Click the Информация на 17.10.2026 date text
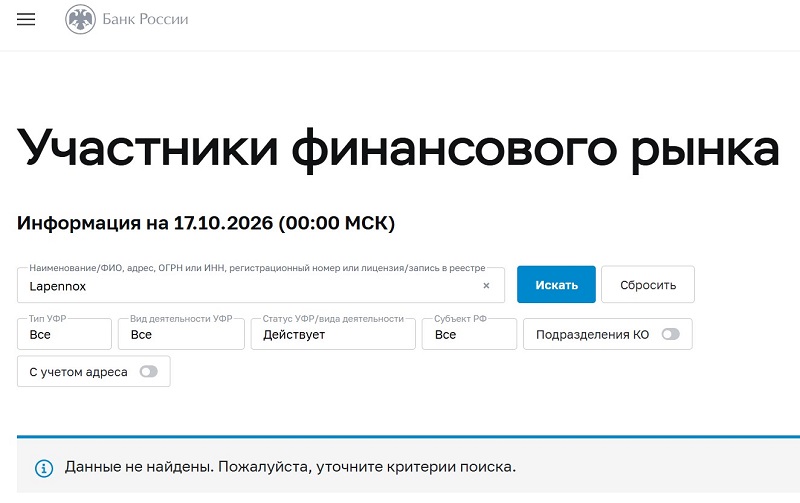The image size is (800, 503). 206,223
